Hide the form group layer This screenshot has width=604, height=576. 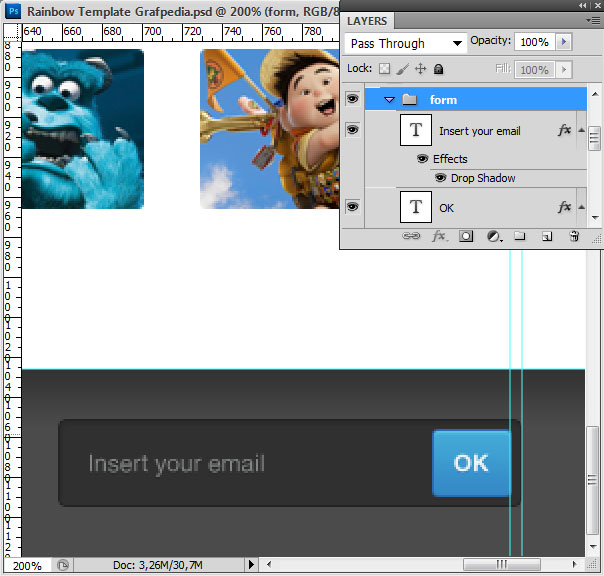[352, 99]
